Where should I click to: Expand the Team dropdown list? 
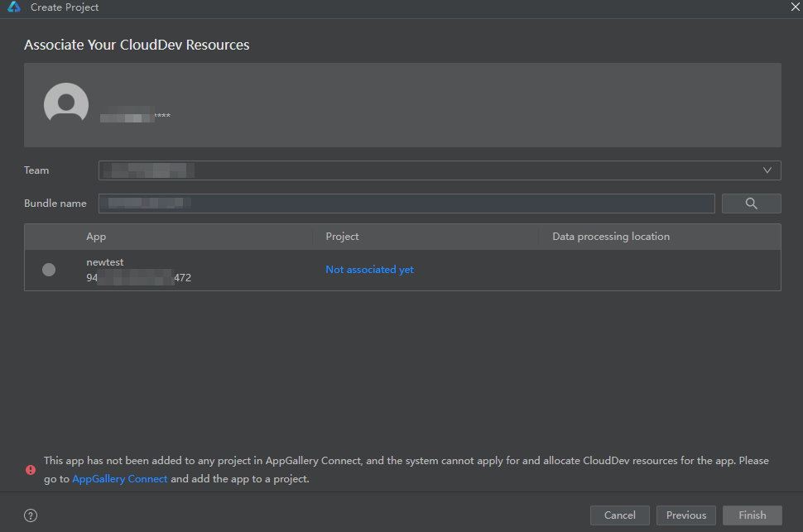767,170
